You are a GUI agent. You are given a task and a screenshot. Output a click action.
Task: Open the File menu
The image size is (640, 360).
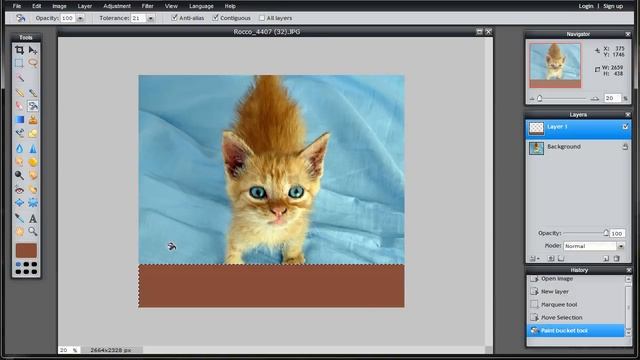[x=17, y=6]
